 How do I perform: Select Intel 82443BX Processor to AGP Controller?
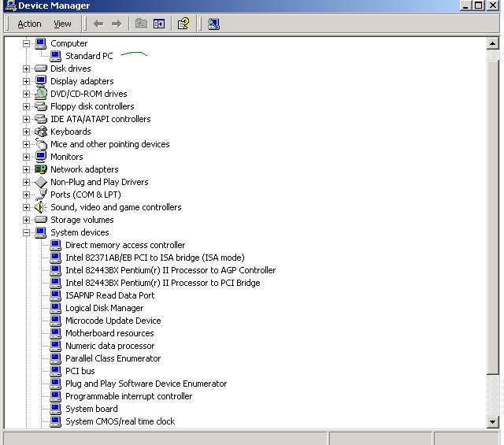click(170, 270)
